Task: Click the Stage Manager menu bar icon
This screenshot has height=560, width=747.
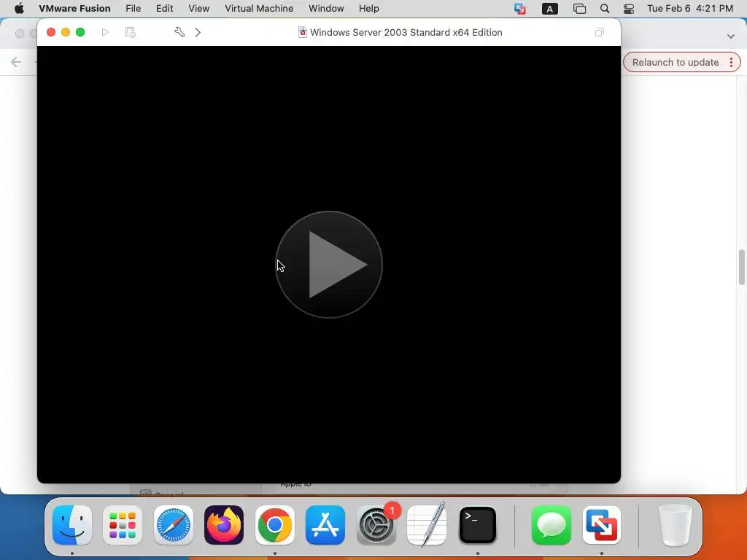Action: click(x=579, y=9)
